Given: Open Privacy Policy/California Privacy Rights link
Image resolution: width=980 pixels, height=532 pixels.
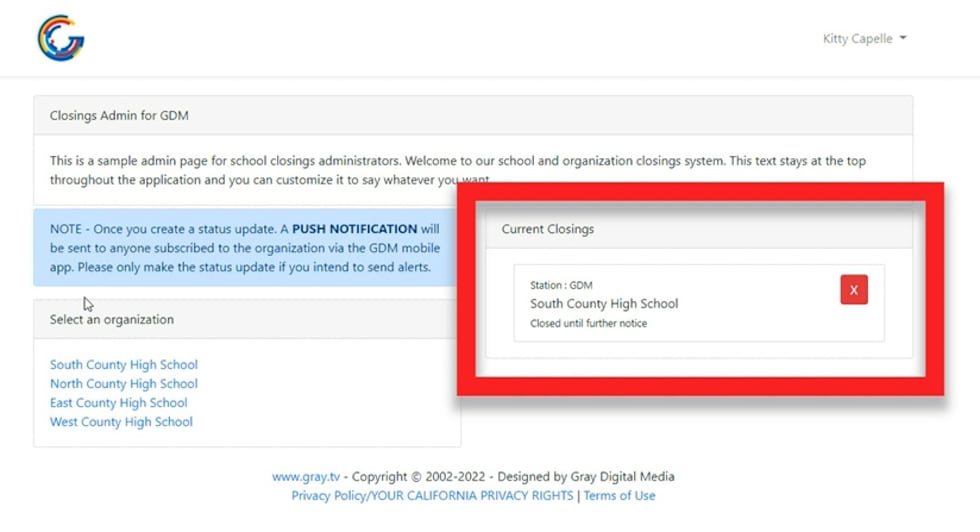Looking at the screenshot, I should tap(432, 496).
